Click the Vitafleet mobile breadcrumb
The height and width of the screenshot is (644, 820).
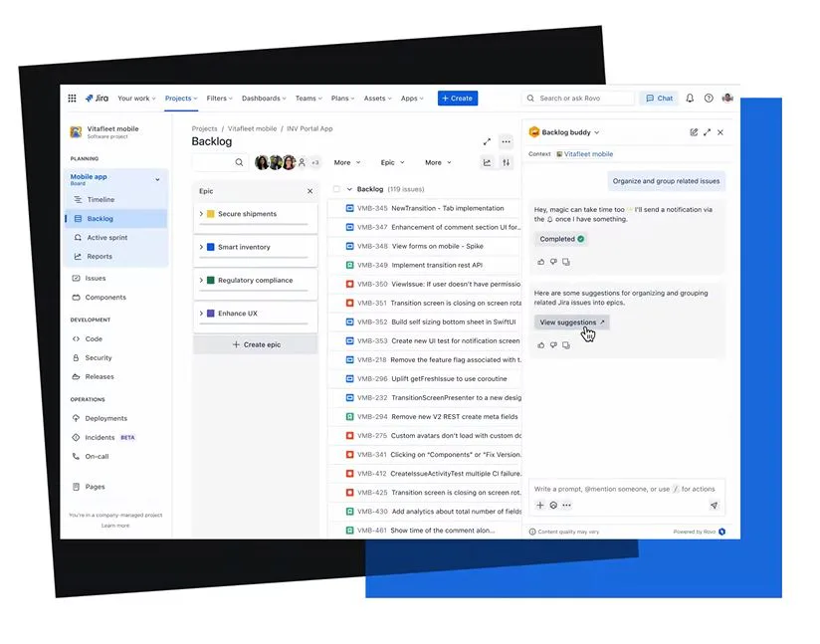pos(252,128)
